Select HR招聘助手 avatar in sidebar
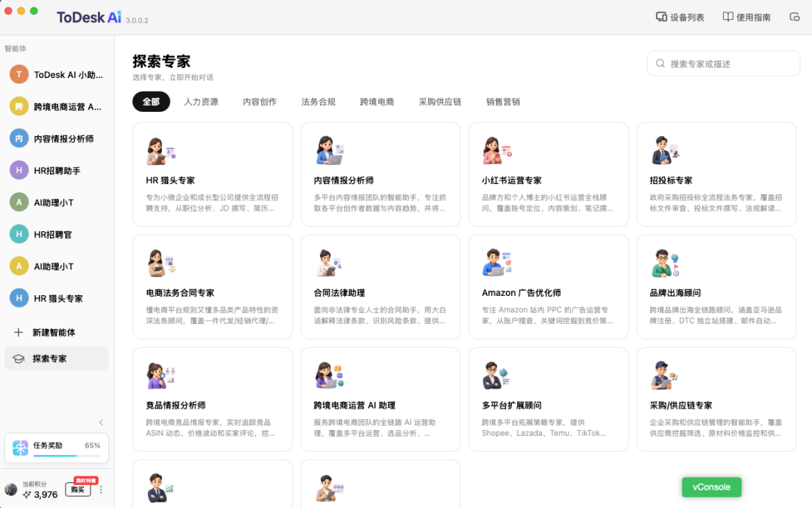The width and height of the screenshot is (812, 508). (x=19, y=171)
